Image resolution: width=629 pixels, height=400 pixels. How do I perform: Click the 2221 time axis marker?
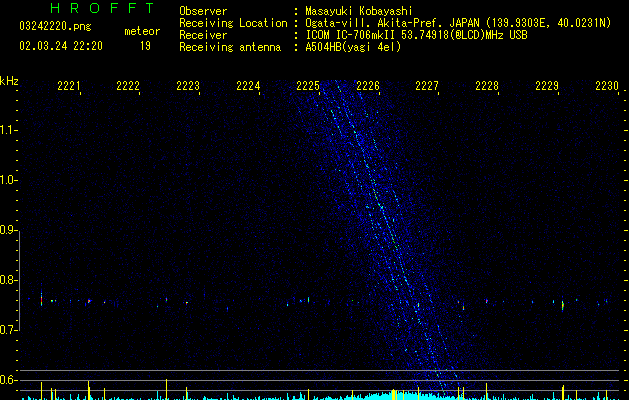pyautogui.click(x=69, y=85)
